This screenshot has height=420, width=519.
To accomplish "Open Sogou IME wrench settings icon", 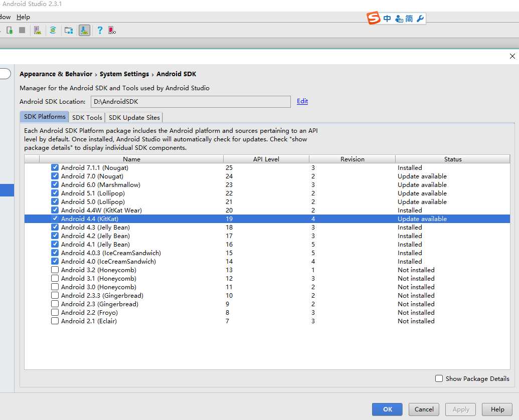I will (420, 19).
